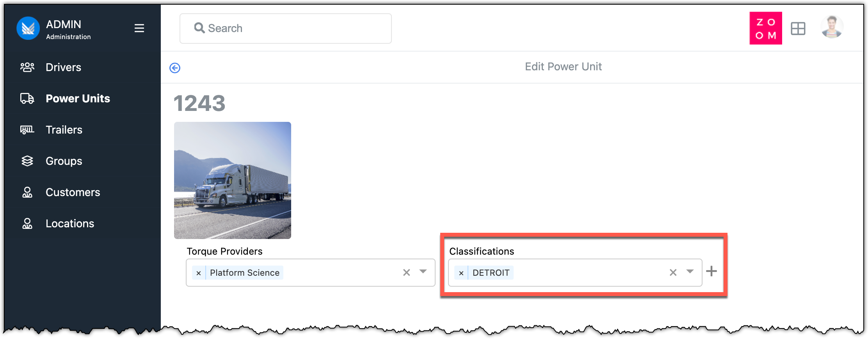The image size is (868, 339).
Task: Click the plus icon beside Classifications
Action: click(x=711, y=271)
